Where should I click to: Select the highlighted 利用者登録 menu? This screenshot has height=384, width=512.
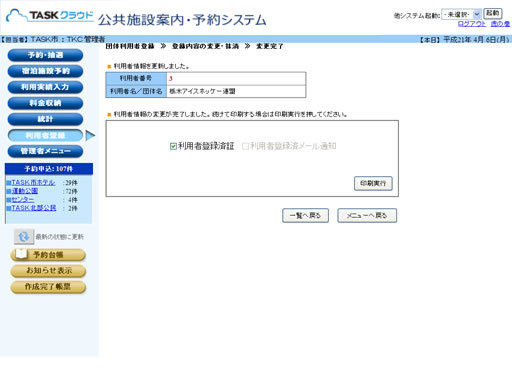point(45,135)
